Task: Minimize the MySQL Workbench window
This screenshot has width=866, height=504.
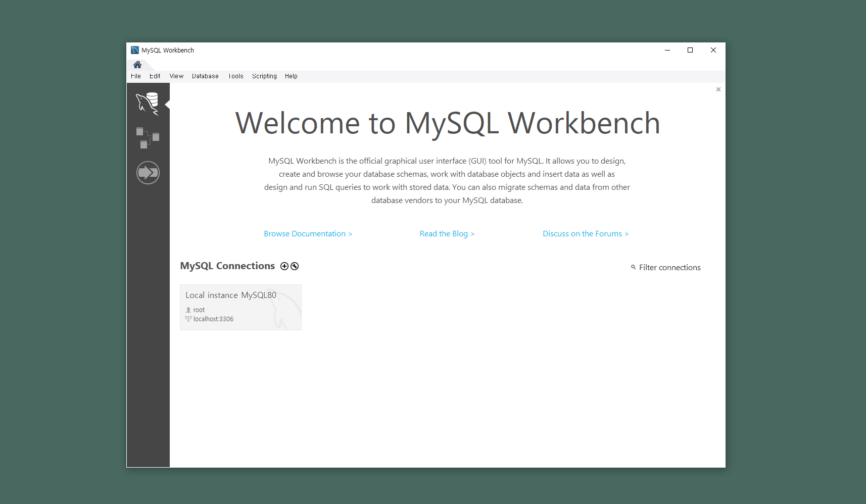Action: click(x=667, y=50)
